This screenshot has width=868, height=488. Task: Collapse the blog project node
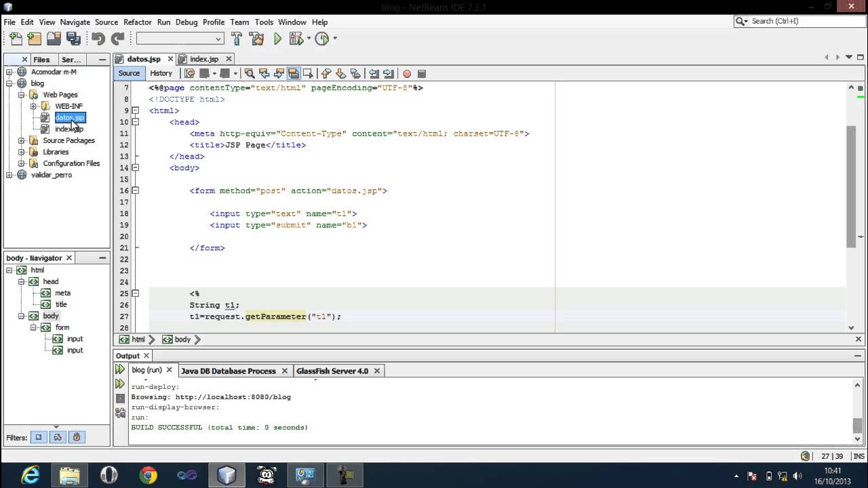9,83
